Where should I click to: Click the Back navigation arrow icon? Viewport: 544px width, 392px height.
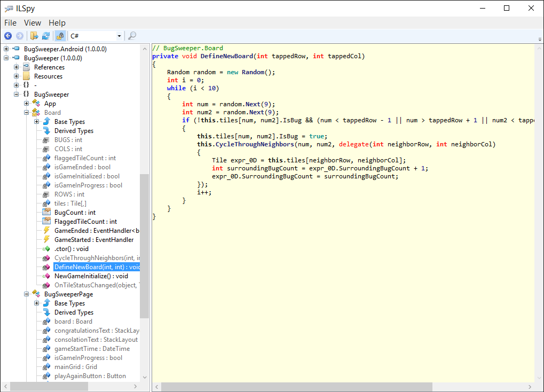[x=8, y=36]
